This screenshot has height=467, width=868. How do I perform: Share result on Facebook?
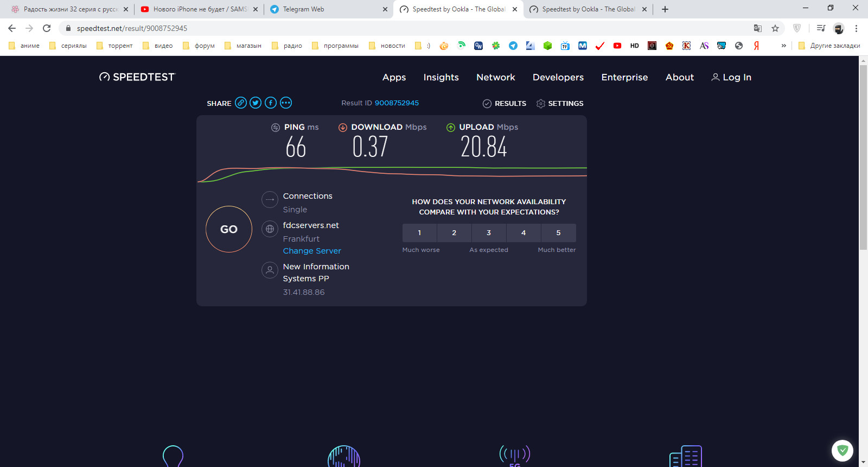[271, 103]
